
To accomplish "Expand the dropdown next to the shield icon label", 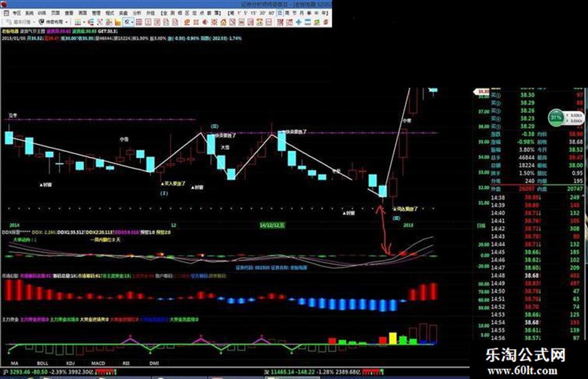I will point(67,22).
